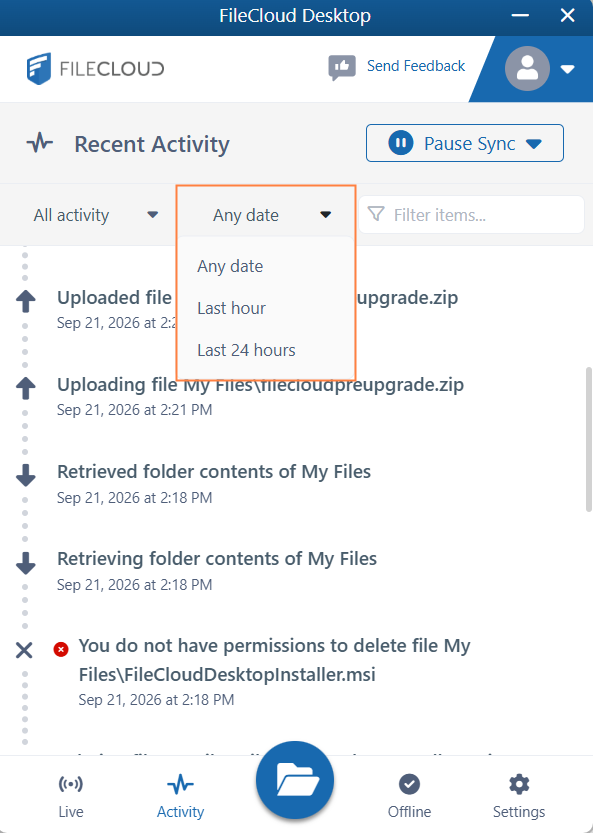Click the Live broadcast icon
The width and height of the screenshot is (593, 833).
tap(71, 784)
